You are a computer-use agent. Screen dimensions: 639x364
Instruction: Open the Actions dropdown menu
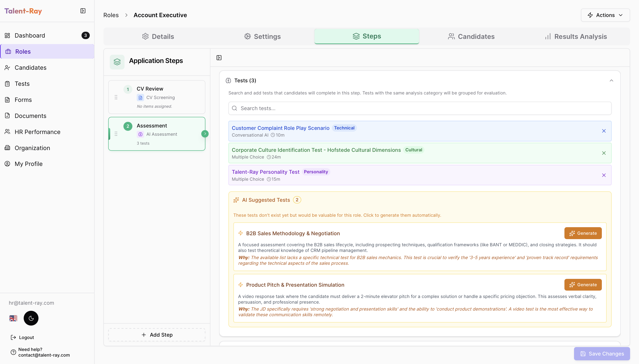tap(605, 15)
